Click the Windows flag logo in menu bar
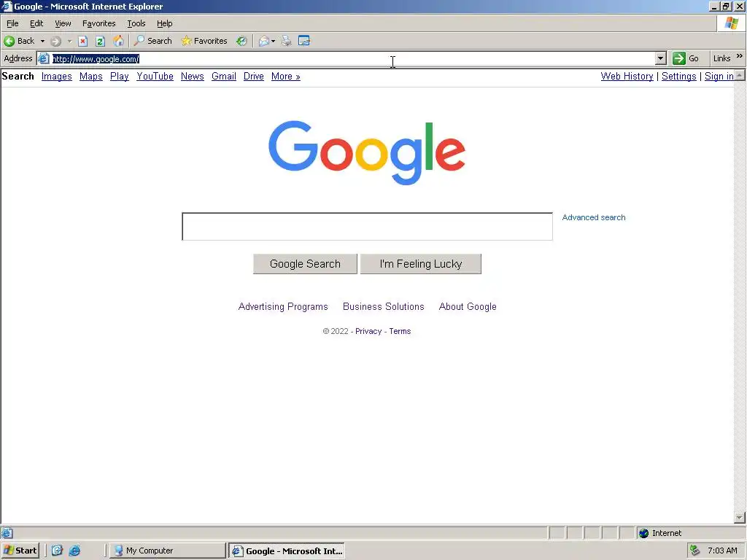Image resolution: width=747 pixels, height=560 pixels. pyautogui.click(x=732, y=23)
